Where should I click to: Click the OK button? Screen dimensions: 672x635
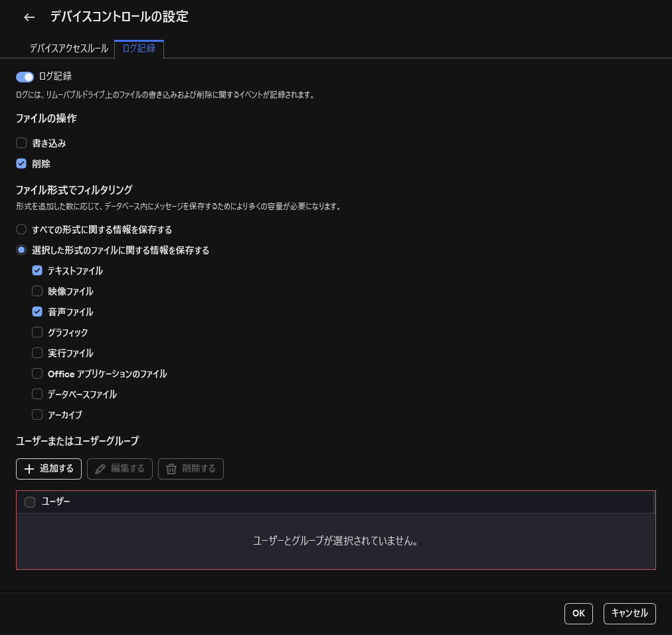pos(578,613)
